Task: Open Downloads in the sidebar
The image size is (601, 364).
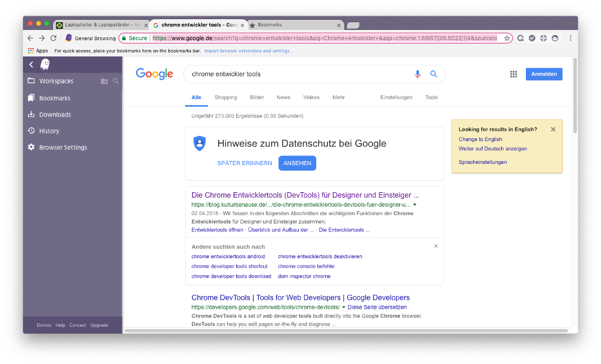Action: pos(55,115)
